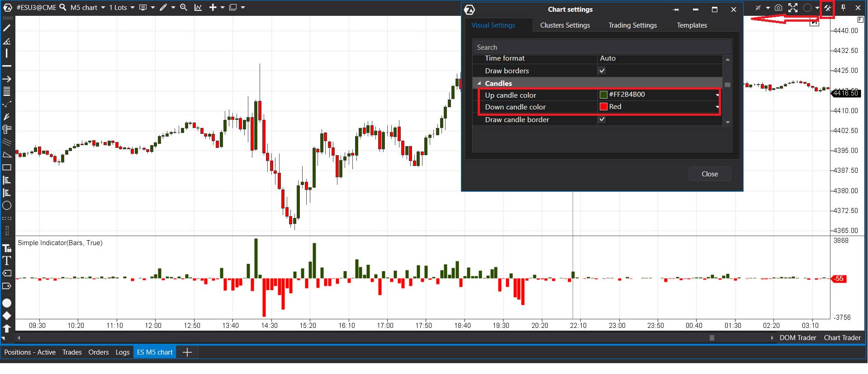Add new tab with plus button
868x374 pixels.
187,352
